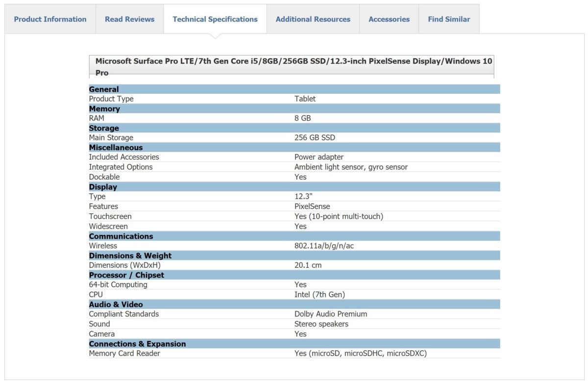588x383 pixels.
Task: Click the Memory Card Reader row label
Action: 124,353
